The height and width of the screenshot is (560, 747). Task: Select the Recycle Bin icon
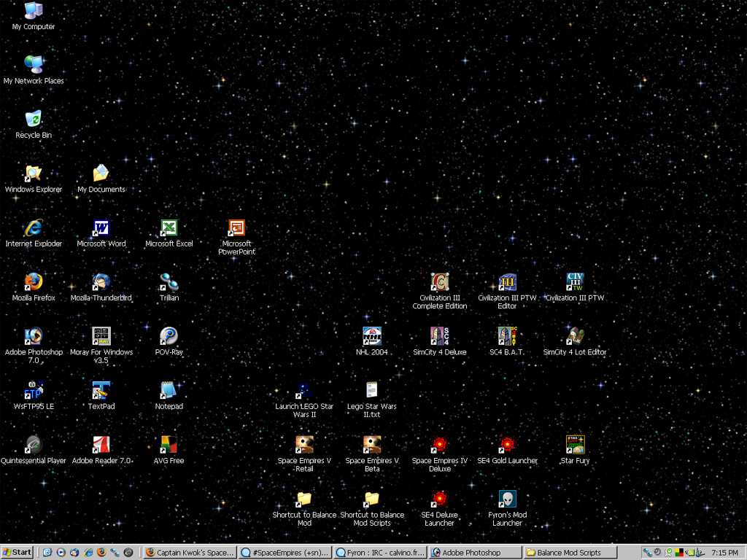[x=34, y=120]
